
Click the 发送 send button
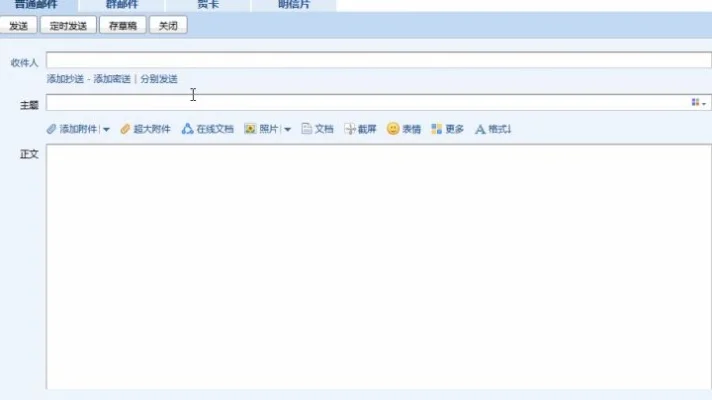point(18,26)
